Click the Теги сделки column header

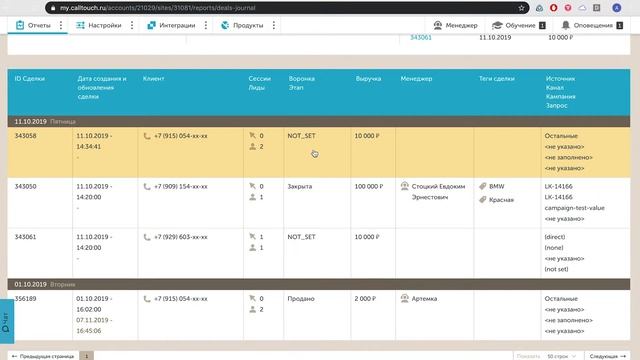(x=497, y=78)
